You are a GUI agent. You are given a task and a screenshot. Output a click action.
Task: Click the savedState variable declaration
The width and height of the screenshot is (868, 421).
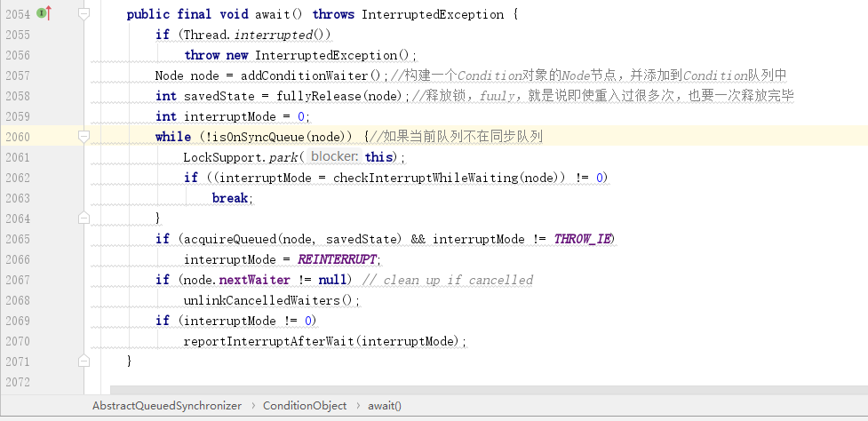coord(219,96)
